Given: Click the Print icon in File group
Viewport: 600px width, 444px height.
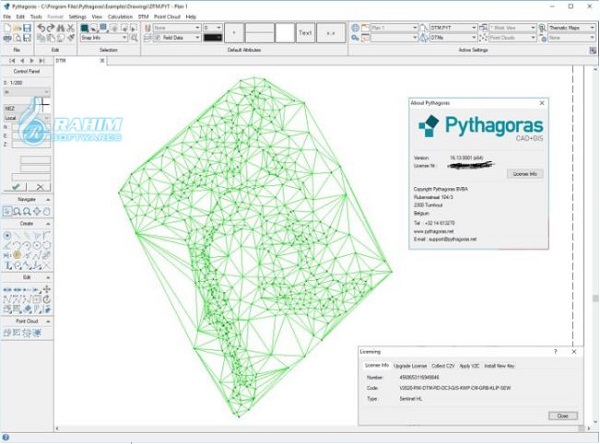Looking at the screenshot, I should click(7, 38).
